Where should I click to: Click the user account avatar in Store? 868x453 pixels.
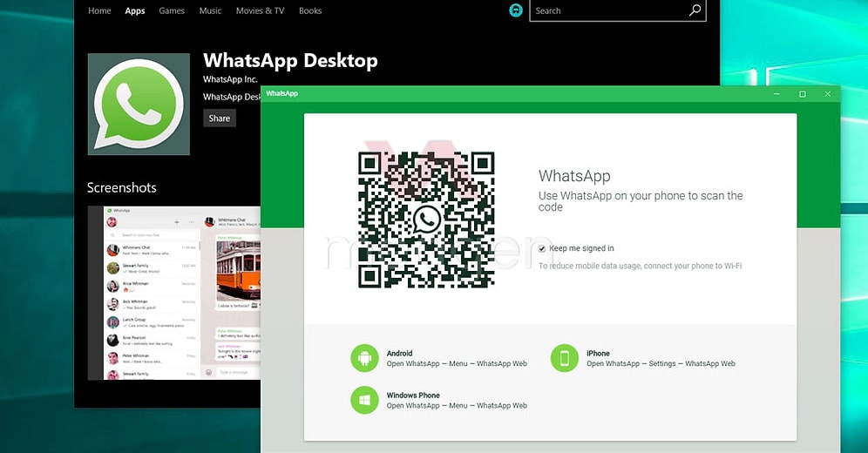(x=516, y=10)
